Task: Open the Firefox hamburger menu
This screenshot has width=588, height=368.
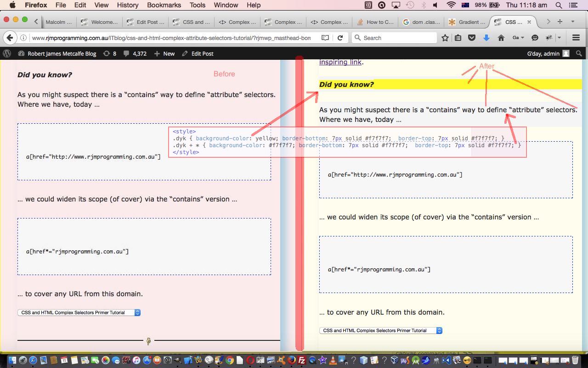Action: (576, 38)
